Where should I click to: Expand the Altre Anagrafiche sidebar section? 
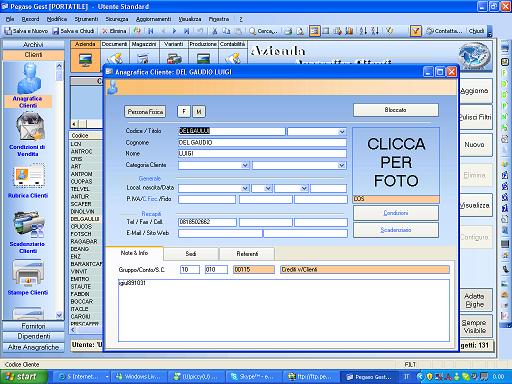(x=33, y=347)
